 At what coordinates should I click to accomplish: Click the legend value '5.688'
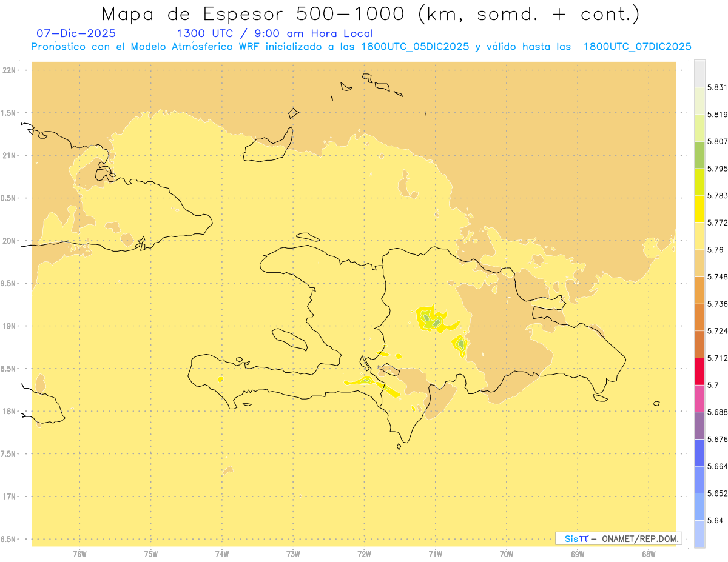[x=718, y=412]
